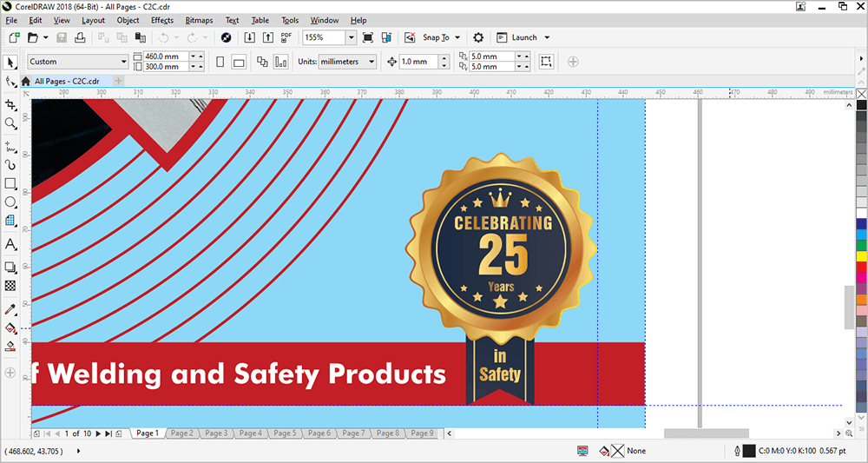Pick the yellow swatch in palette
The width and height of the screenshot is (868, 463).
pos(861,256)
